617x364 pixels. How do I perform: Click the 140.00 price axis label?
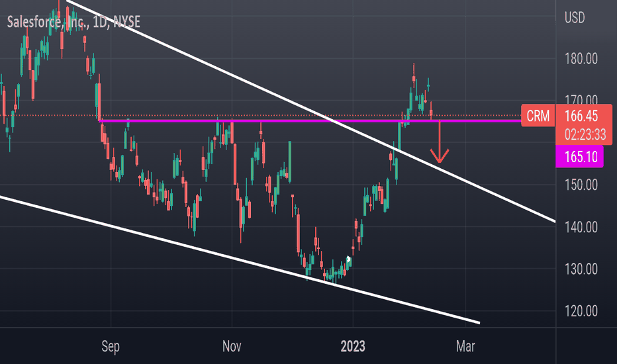click(581, 227)
